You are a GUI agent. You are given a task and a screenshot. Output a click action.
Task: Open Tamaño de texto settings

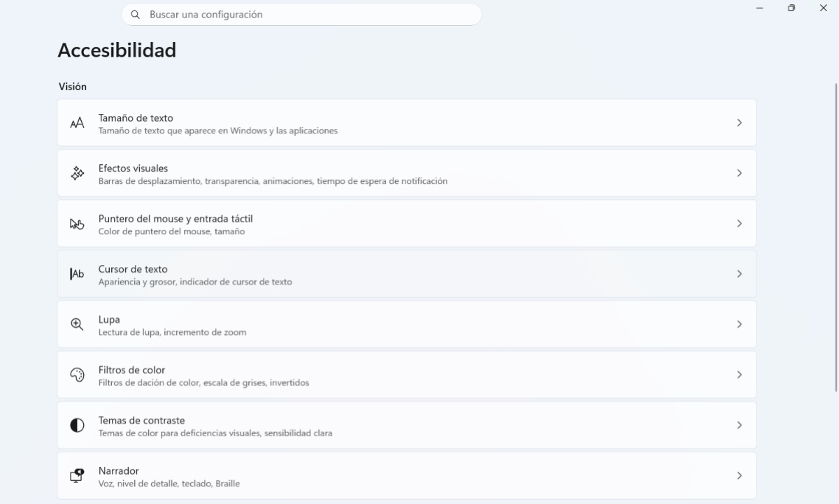[x=407, y=123]
